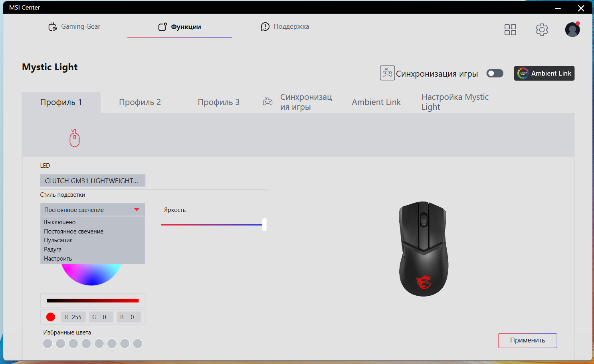Click the Ambient Link button

pyautogui.click(x=544, y=73)
